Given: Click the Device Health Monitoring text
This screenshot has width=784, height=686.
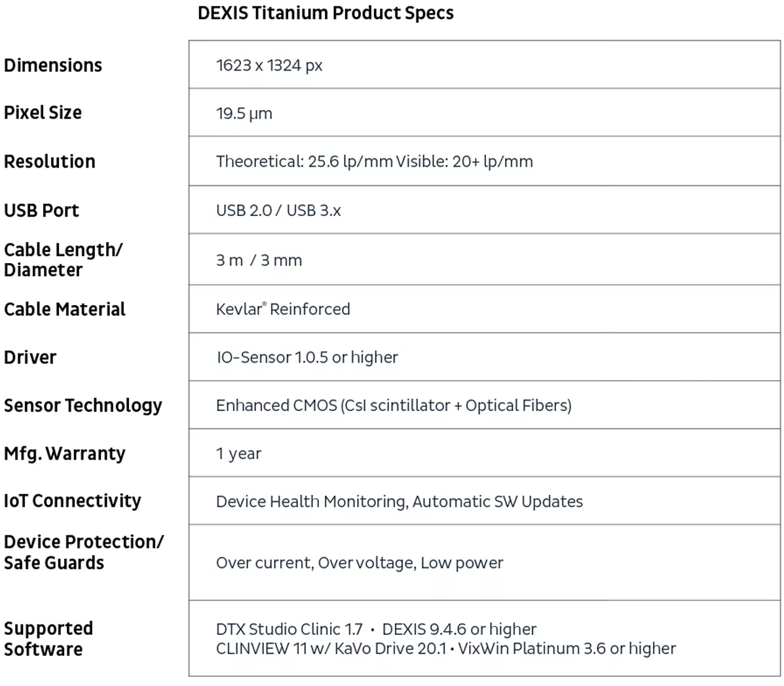Looking at the screenshot, I should (x=312, y=501).
